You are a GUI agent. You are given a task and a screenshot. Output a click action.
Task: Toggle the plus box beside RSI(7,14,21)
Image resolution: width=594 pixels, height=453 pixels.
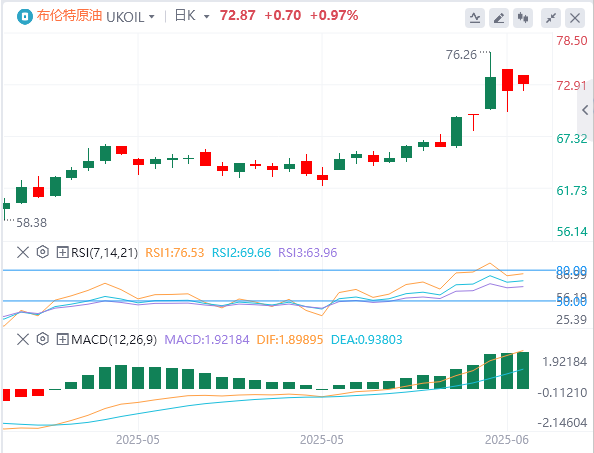62,252
